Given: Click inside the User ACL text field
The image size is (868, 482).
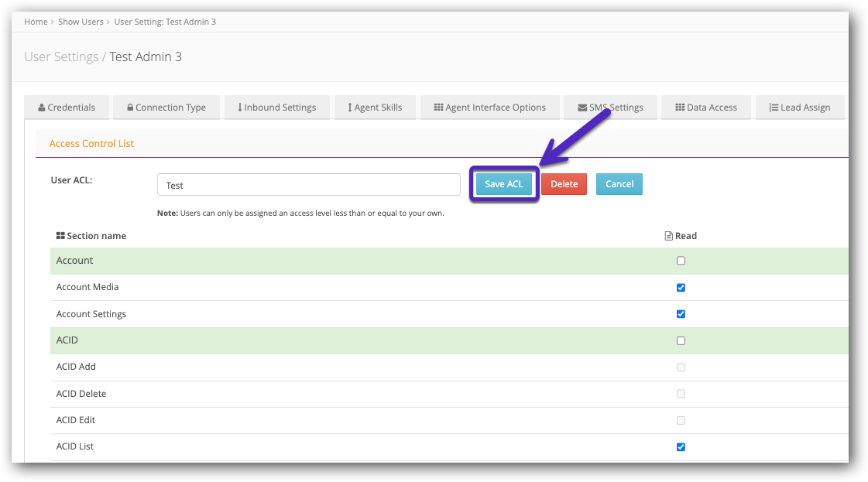Looking at the screenshot, I should [x=308, y=184].
